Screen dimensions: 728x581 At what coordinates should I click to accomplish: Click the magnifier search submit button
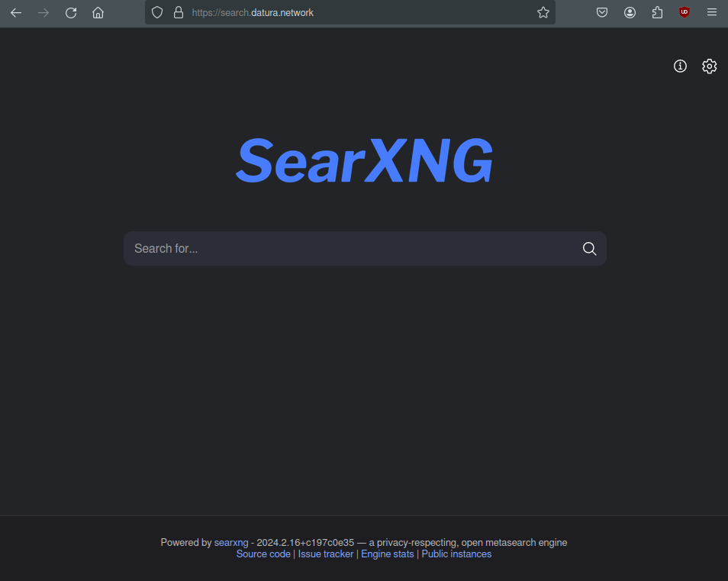590,248
